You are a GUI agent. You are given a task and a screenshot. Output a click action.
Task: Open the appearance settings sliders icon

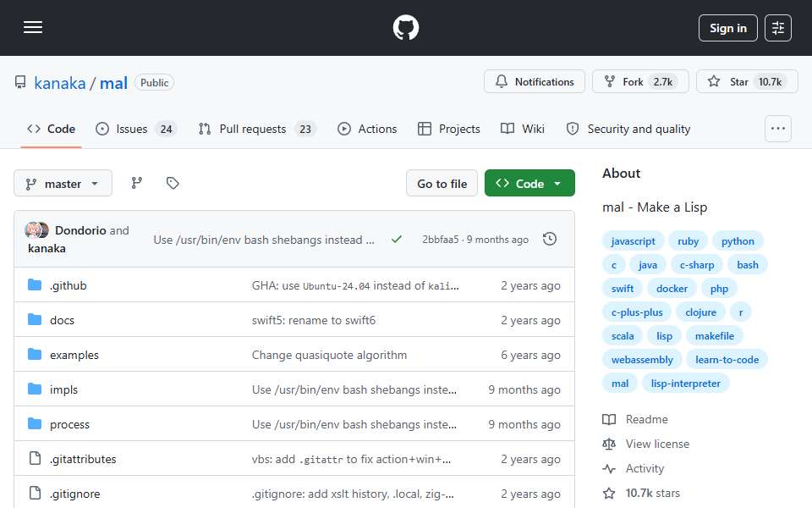coord(778,28)
